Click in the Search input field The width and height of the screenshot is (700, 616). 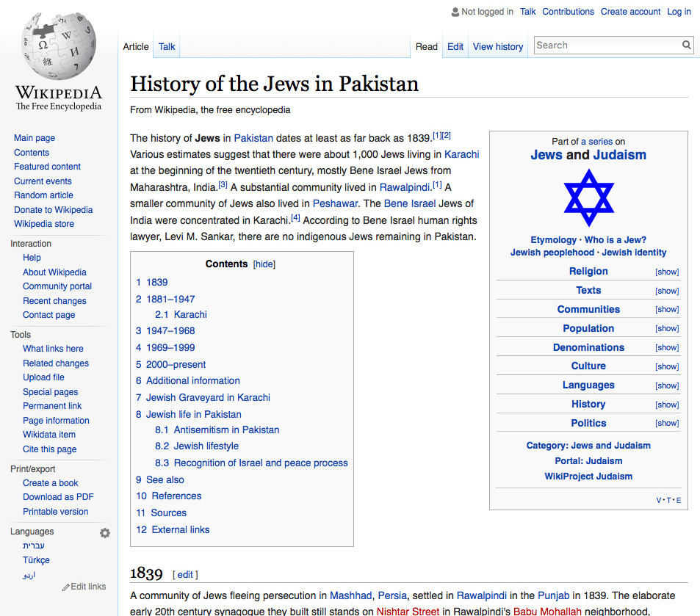click(x=606, y=46)
